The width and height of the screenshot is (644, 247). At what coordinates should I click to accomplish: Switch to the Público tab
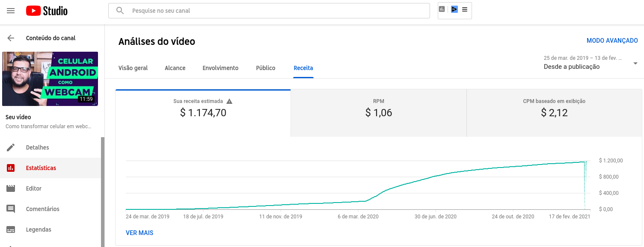(266, 68)
